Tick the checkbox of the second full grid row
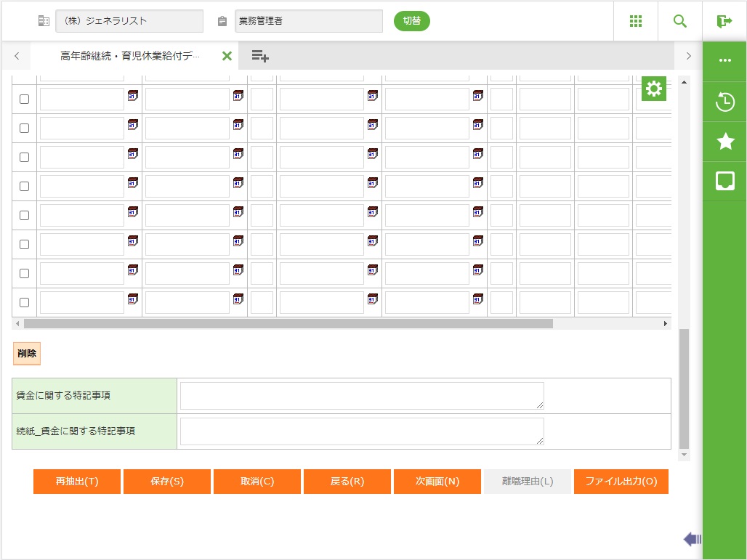This screenshot has width=747, height=560. (x=24, y=128)
